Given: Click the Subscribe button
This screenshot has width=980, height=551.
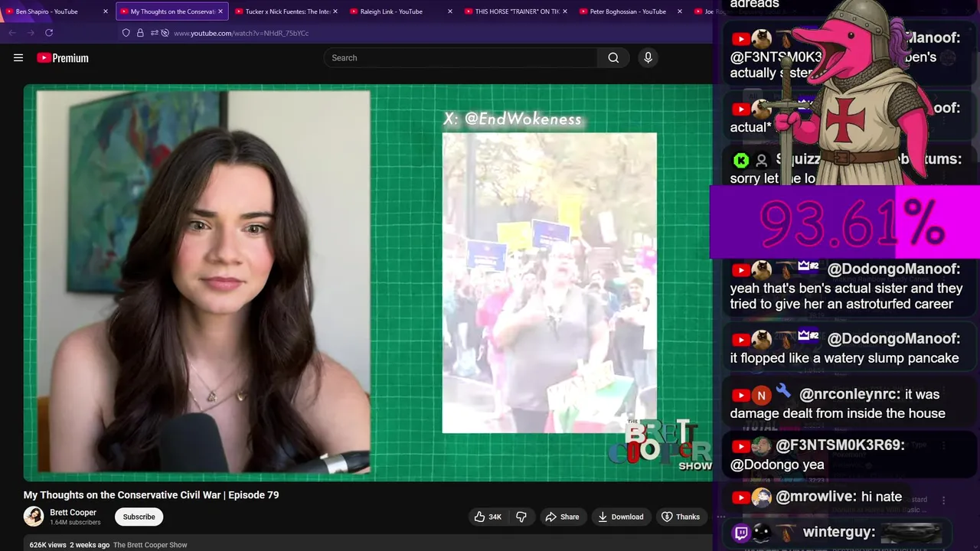Looking at the screenshot, I should pos(139,517).
